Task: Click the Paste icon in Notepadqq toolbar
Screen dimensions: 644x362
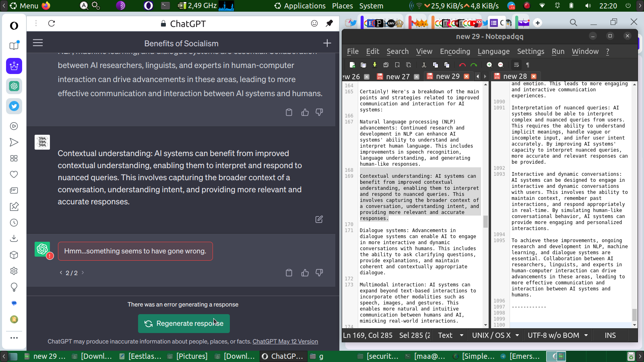Action: click(x=446, y=65)
